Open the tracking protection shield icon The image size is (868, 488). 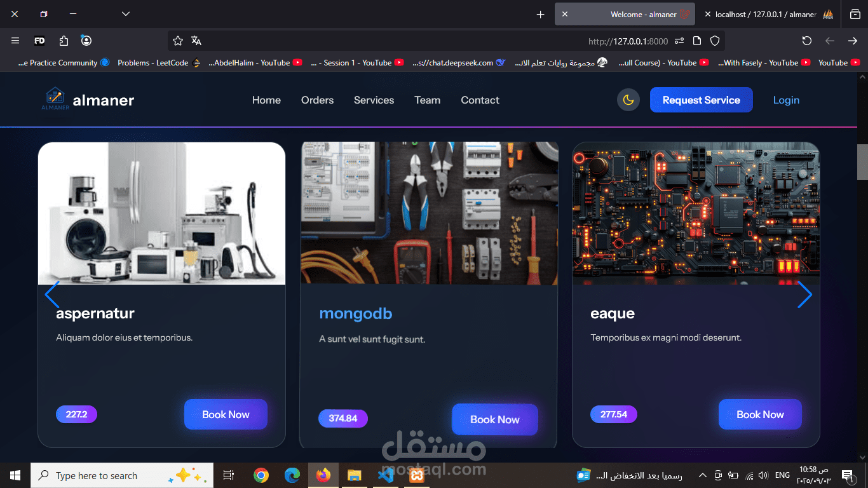pos(715,41)
